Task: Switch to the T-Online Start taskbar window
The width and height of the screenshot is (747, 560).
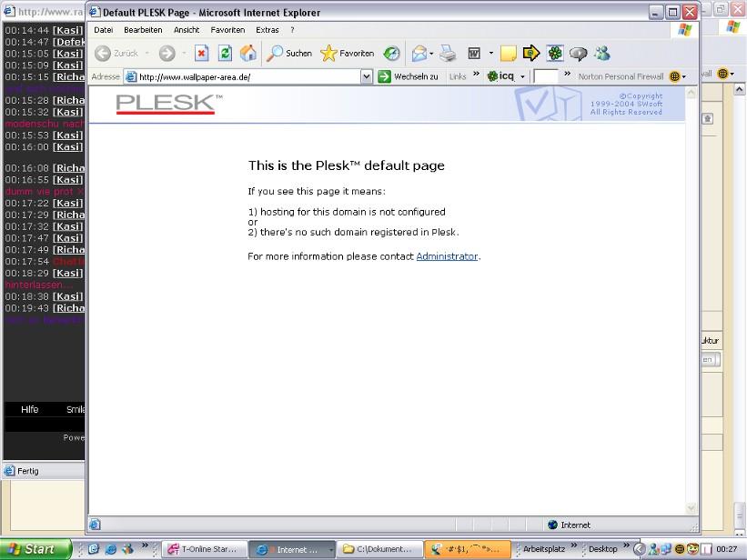Action: coord(202,549)
